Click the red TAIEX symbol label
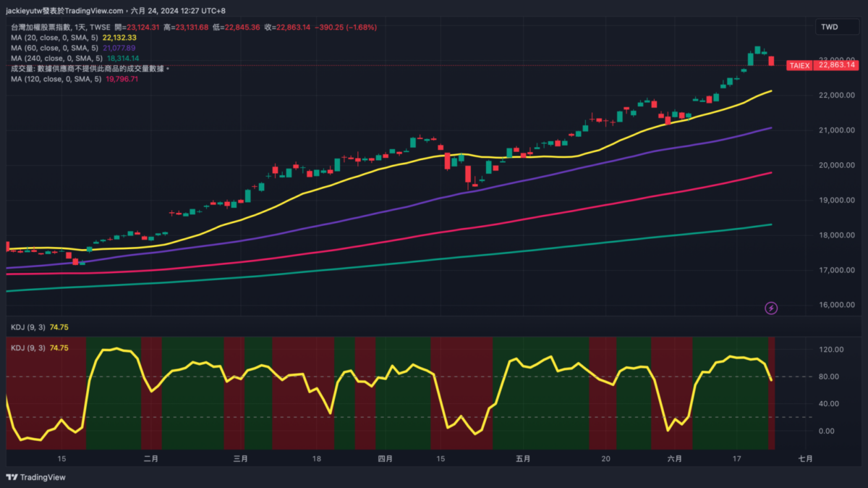The height and width of the screenshot is (488, 868). tap(799, 65)
